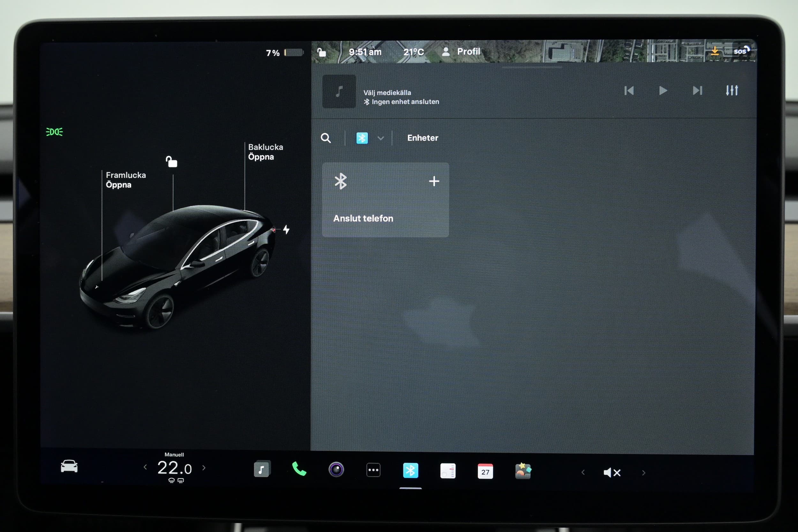
Task: Open audio equalizer settings icon
Action: 732,90
